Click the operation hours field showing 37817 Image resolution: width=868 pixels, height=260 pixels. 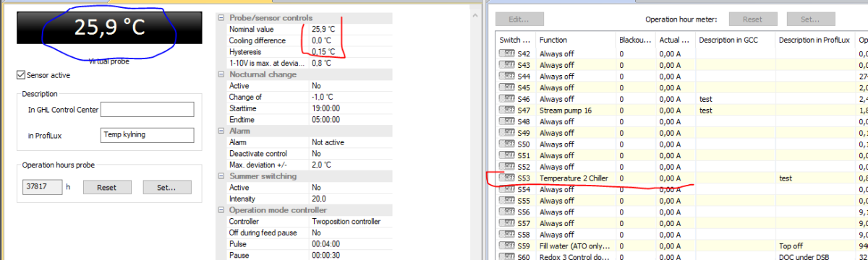coord(42,187)
